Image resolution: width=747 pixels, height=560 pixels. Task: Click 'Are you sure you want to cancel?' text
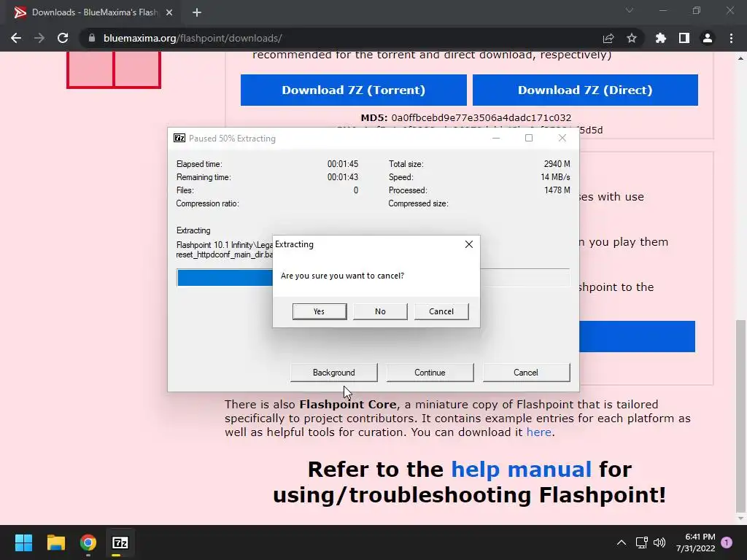tap(342, 276)
